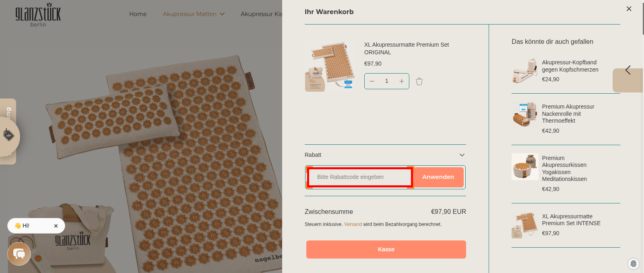Expand the Akupressur Matten navigation dropdown
This screenshot has height=273, width=644.
[193, 14]
